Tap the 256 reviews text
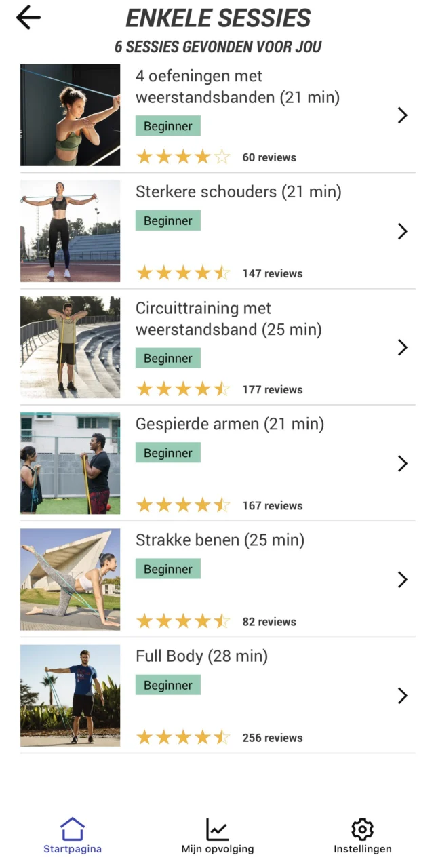 (x=273, y=738)
